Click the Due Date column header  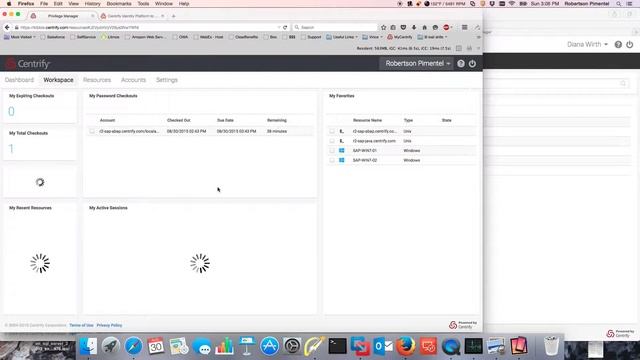tap(225, 120)
